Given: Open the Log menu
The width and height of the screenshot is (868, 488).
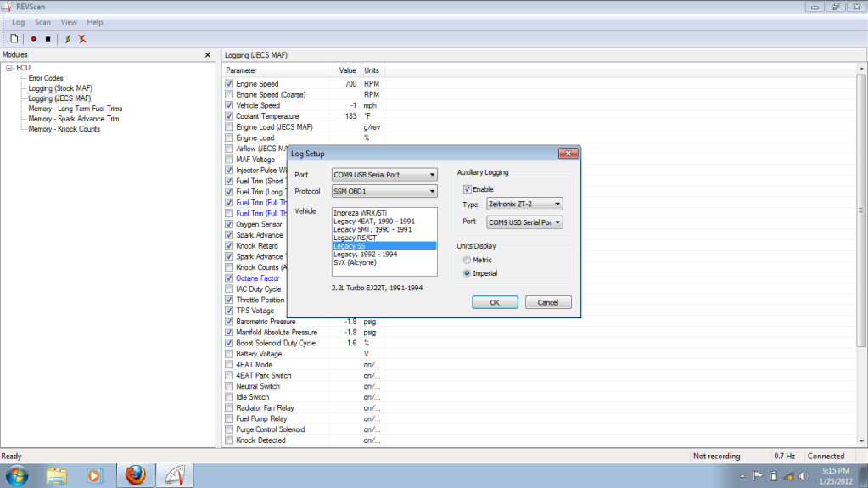Looking at the screenshot, I should (19, 22).
